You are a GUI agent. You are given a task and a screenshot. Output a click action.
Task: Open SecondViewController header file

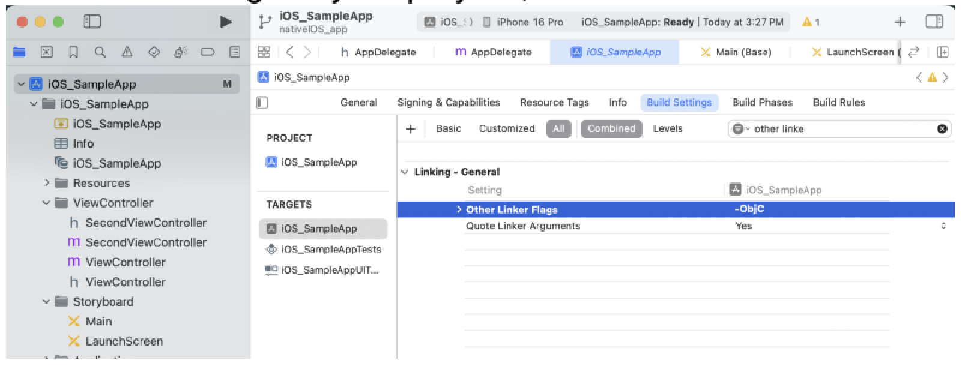coord(138,223)
